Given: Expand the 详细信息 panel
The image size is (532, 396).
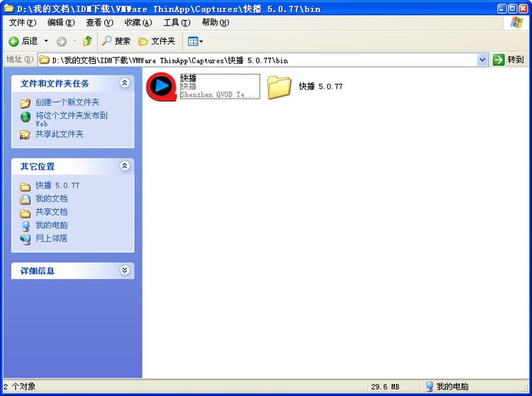Looking at the screenshot, I should click(x=125, y=270).
